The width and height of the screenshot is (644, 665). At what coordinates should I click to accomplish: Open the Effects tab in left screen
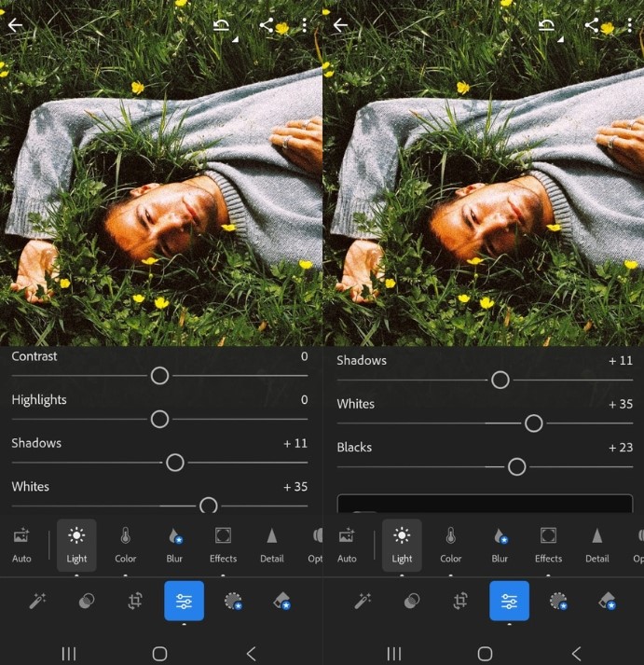(x=224, y=546)
